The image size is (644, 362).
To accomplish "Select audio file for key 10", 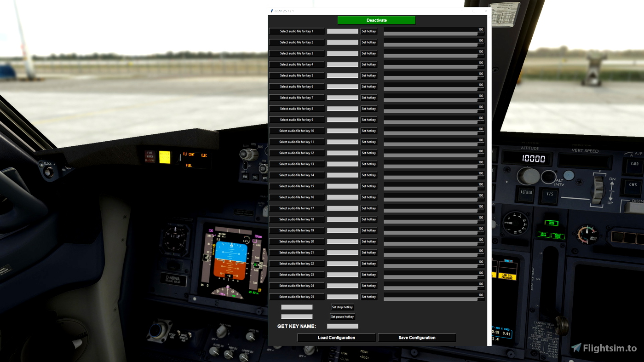I will click(x=297, y=131).
